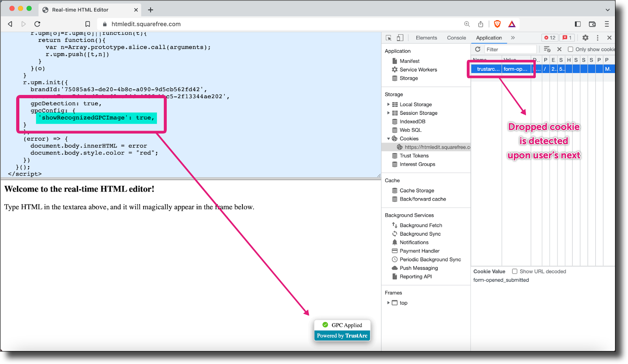
Task: Click the errors badge showing 12
Action: click(550, 38)
